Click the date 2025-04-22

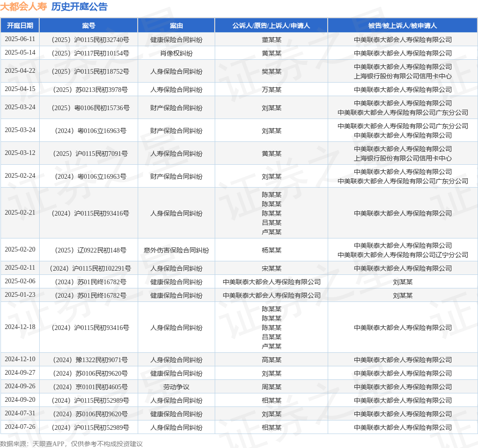pyautogui.click(x=20, y=71)
